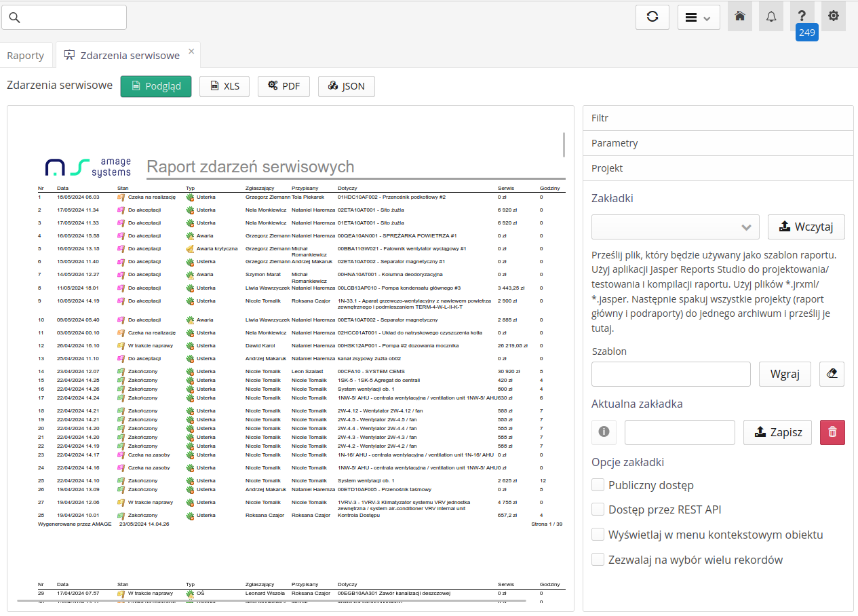Open the settings gear icon
This screenshot has width=858, height=616.
[x=834, y=17]
